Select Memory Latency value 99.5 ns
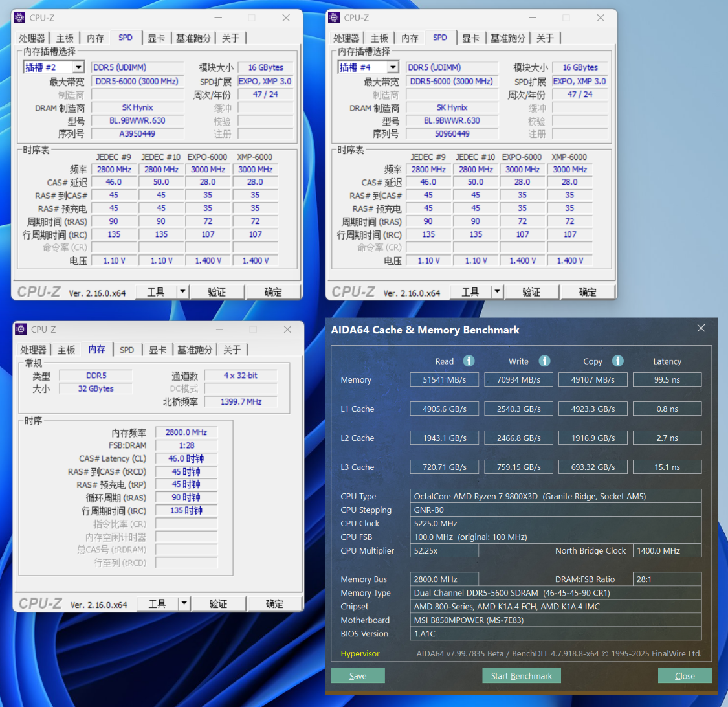 pyautogui.click(x=667, y=379)
